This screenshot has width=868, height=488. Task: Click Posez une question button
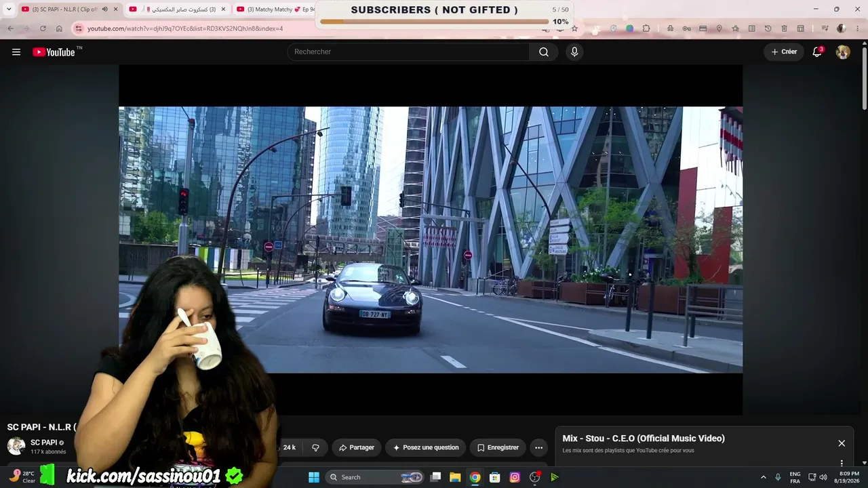[426, 447]
